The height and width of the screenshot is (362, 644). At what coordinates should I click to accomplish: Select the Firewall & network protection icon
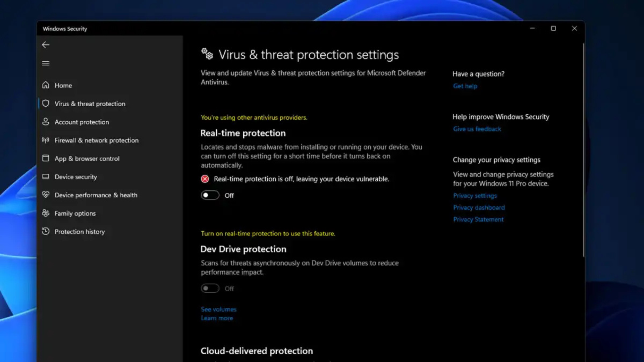pos(46,140)
